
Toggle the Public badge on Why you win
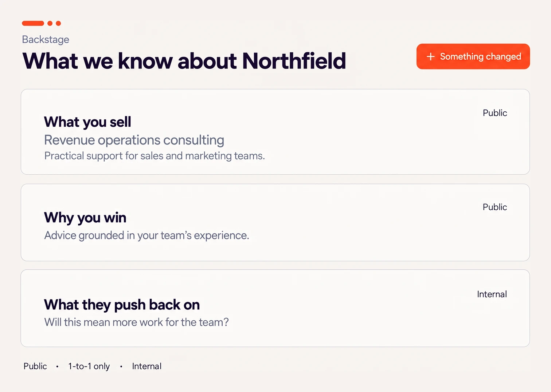[x=495, y=207]
